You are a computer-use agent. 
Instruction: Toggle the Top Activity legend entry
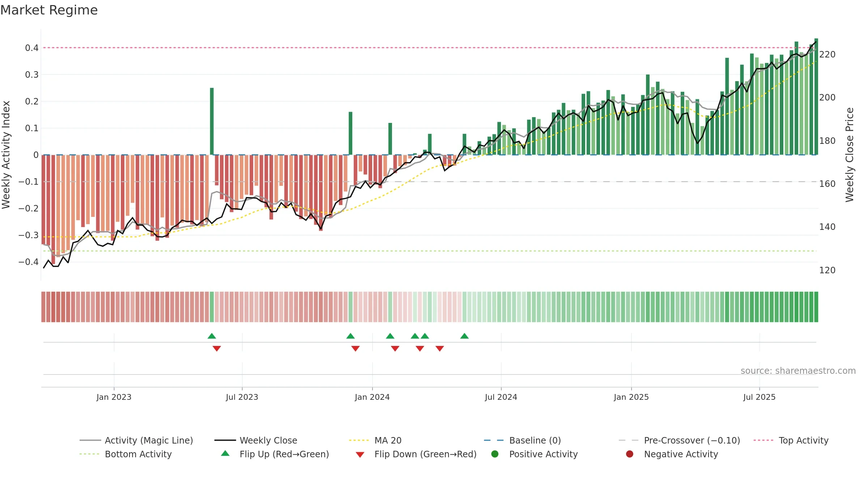(x=791, y=440)
